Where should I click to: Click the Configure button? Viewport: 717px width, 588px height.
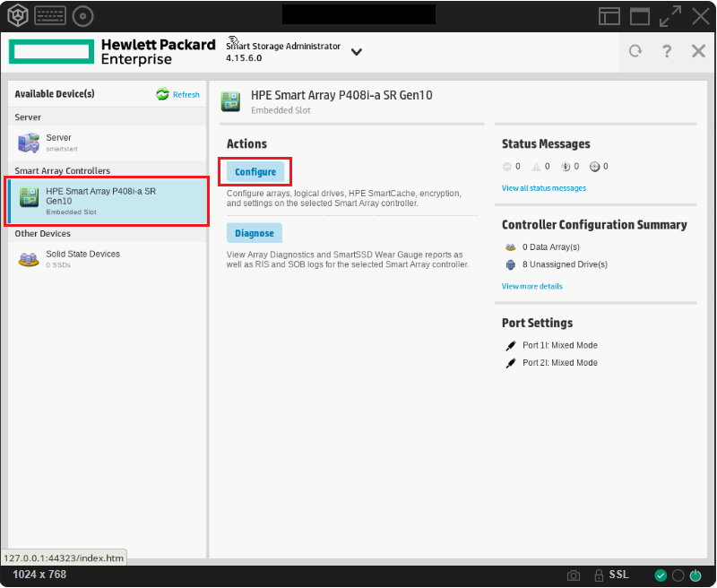point(255,172)
